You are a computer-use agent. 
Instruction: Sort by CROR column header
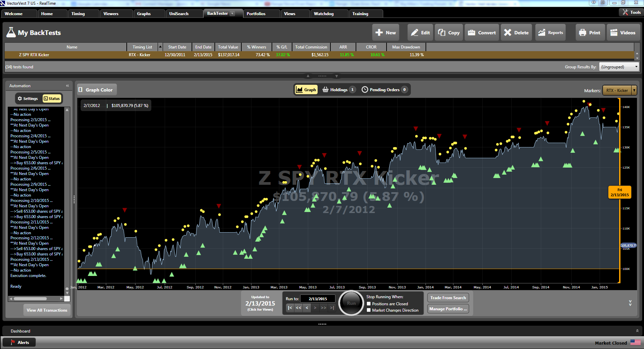coord(371,47)
